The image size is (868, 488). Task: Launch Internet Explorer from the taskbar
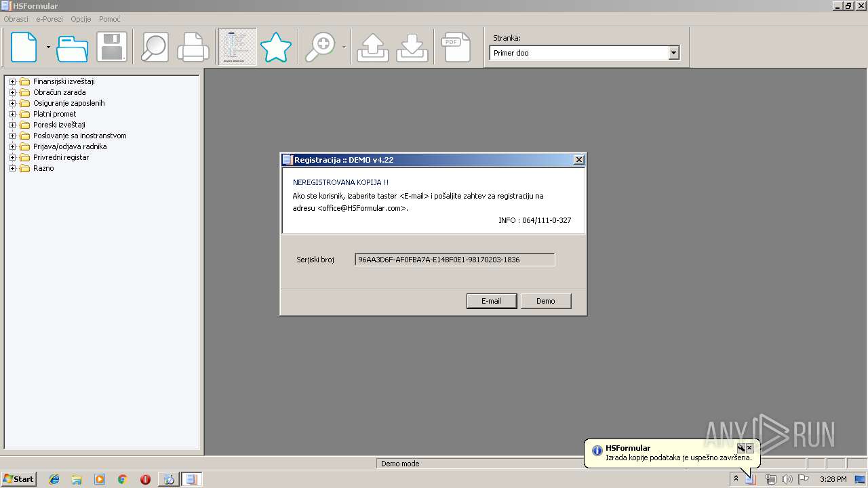(x=54, y=479)
